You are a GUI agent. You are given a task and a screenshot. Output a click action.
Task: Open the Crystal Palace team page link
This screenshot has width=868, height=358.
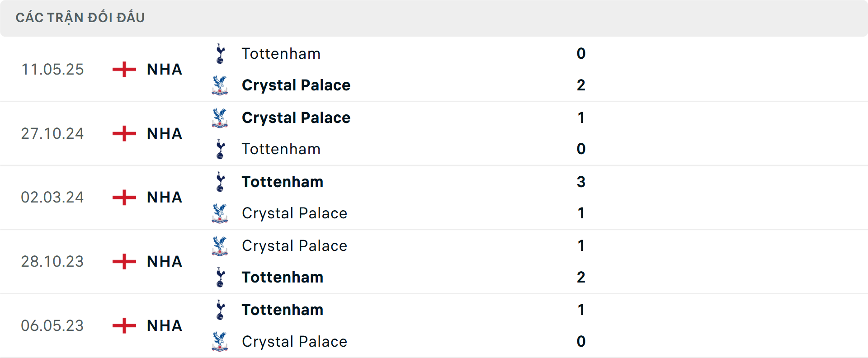point(296,85)
